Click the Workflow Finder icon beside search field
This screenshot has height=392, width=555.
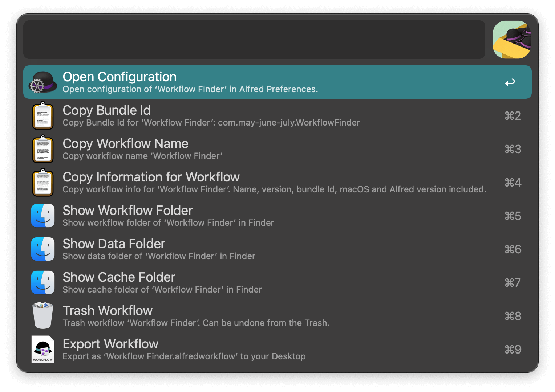coord(512,40)
